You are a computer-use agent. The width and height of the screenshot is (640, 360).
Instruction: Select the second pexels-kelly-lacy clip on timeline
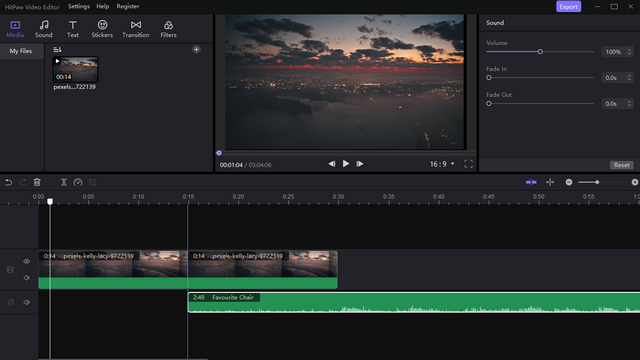coord(263,270)
